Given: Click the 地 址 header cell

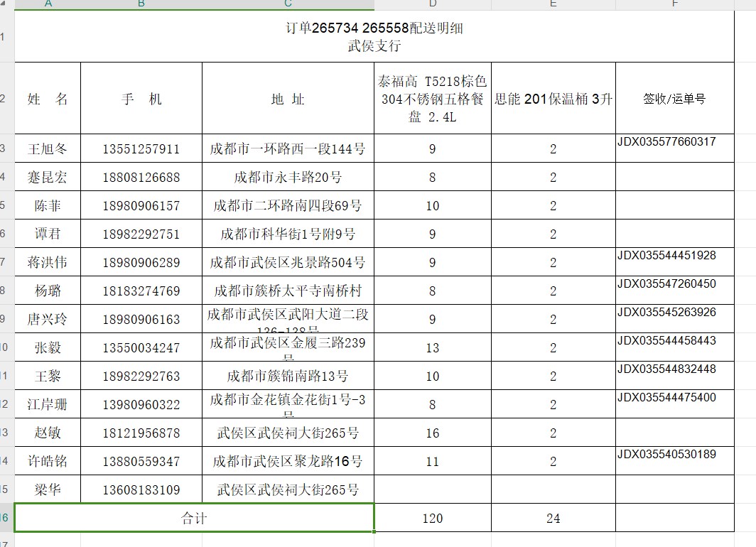Looking at the screenshot, I should pos(288,98).
